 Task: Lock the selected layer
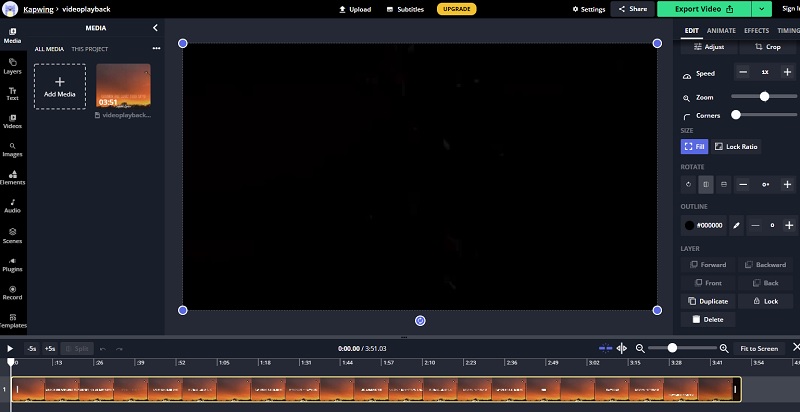765,301
